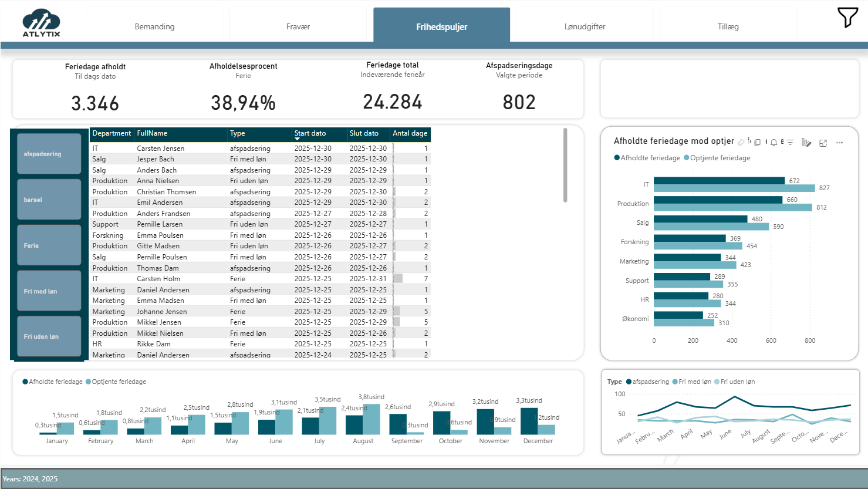Viewport: 868px width, 489px height.
Task: Select the Ferie slicer button
Action: point(49,245)
